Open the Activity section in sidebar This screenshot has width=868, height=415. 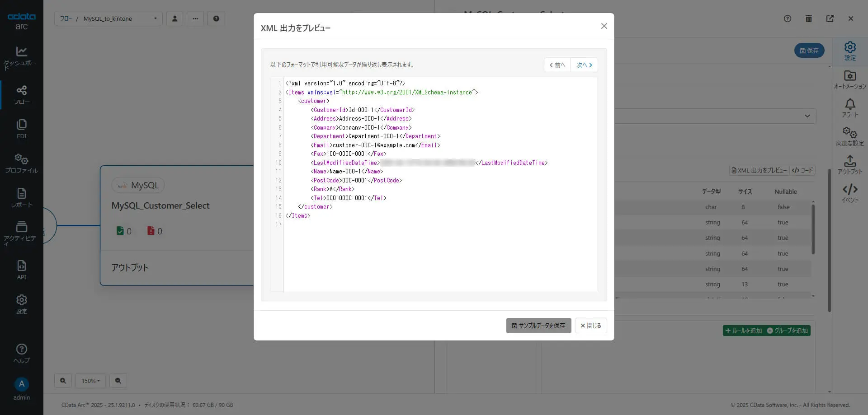pyautogui.click(x=21, y=233)
